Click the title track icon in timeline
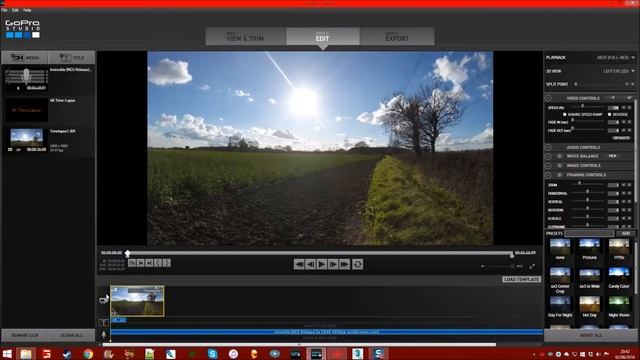This screenshot has height=360, width=640. click(x=104, y=322)
